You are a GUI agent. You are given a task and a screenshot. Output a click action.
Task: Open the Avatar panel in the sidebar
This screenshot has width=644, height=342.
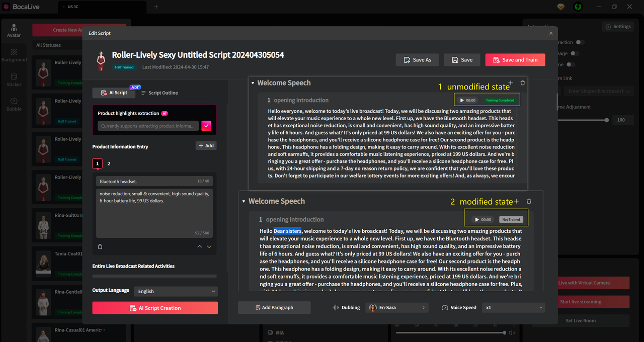click(x=14, y=31)
